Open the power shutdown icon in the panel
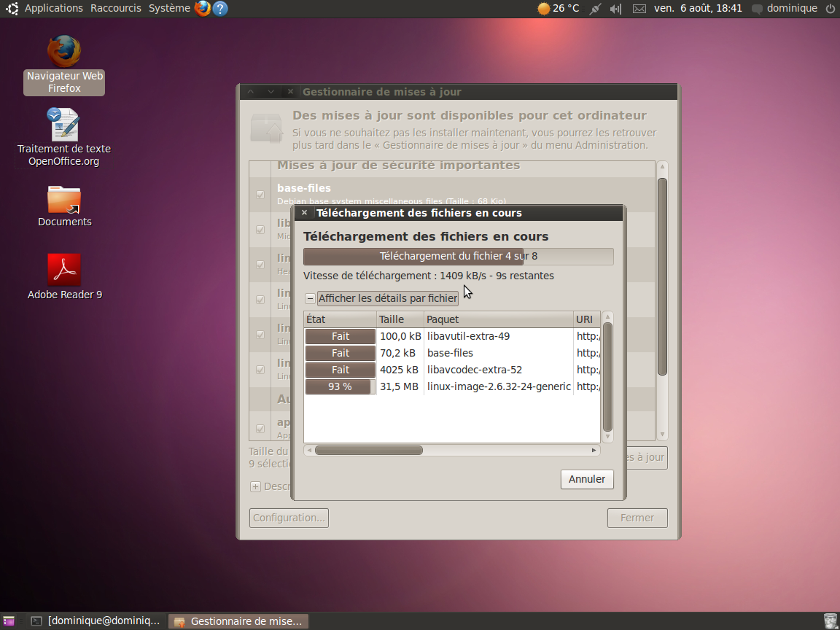Viewport: 840px width, 630px height. [x=830, y=8]
